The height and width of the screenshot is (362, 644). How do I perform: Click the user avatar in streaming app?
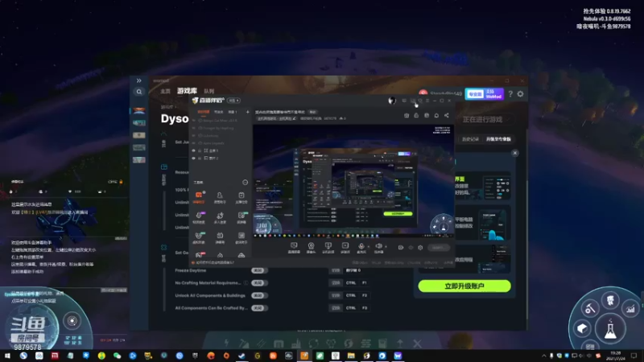pyautogui.click(x=392, y=101)
